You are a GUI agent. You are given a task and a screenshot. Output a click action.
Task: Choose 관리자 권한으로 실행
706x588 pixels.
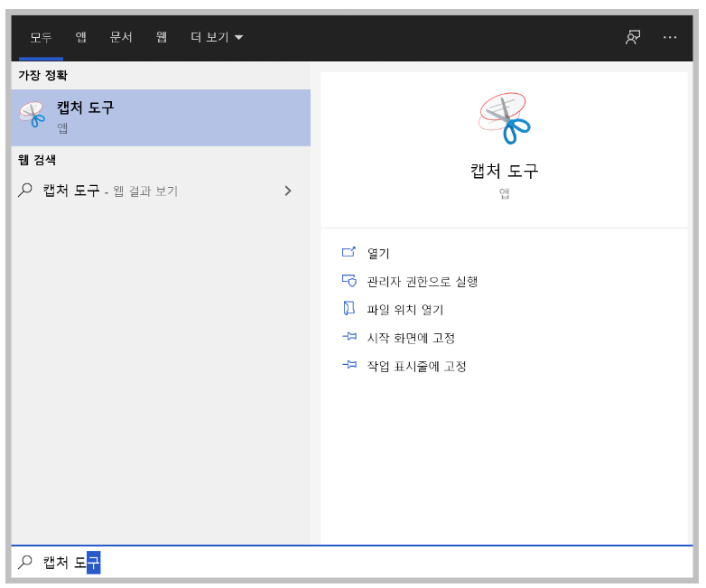tap(422, 282)
